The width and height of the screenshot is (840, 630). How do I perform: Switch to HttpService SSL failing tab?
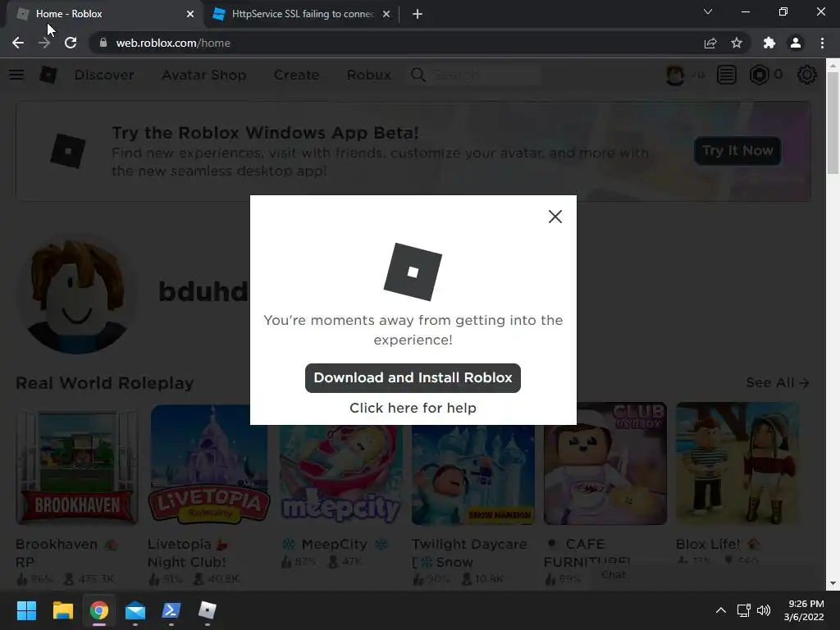point(300,14)
